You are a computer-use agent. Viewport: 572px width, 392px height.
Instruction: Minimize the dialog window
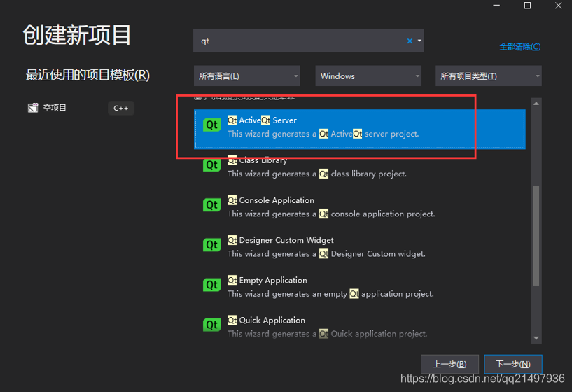coord(496,6)
